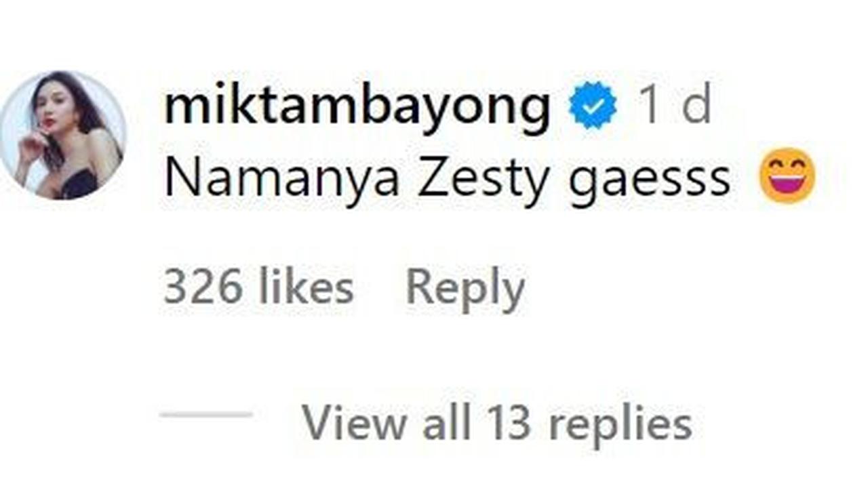
Task: Open miktambayong's profile picture
Action: click(x=63, y=135)
